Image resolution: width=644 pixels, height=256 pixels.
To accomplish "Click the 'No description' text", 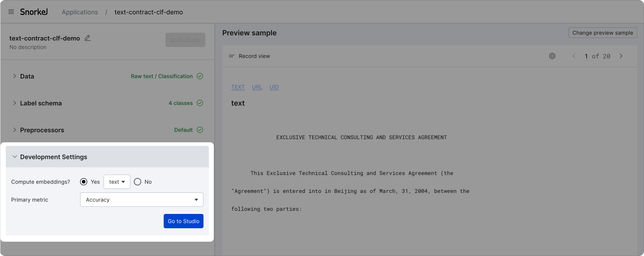I will point(28,47).
